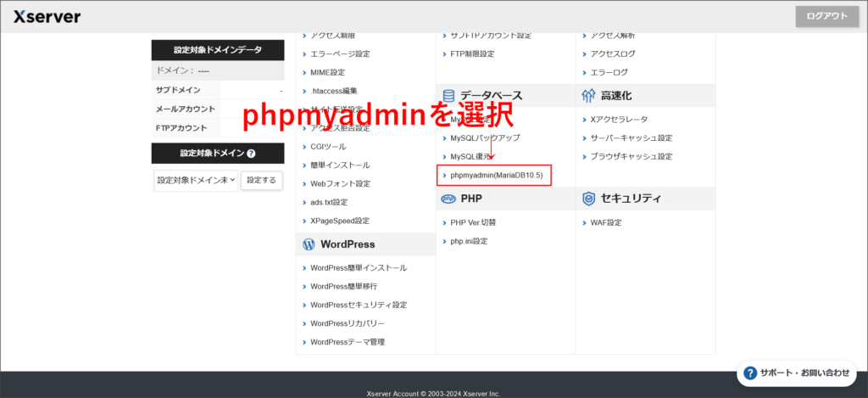868x398 pixels.
Task: Open the 設定対象ドメイン dropdown list
Action: tap(196, 180)
